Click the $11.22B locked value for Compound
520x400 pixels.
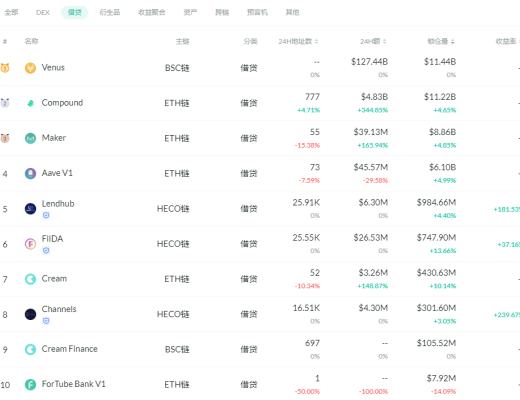pos(440,97)
